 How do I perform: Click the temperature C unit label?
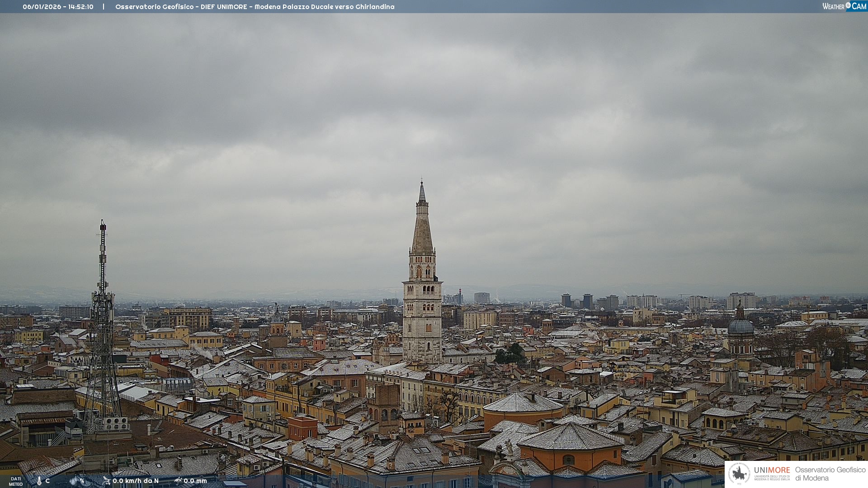(47, 481)
